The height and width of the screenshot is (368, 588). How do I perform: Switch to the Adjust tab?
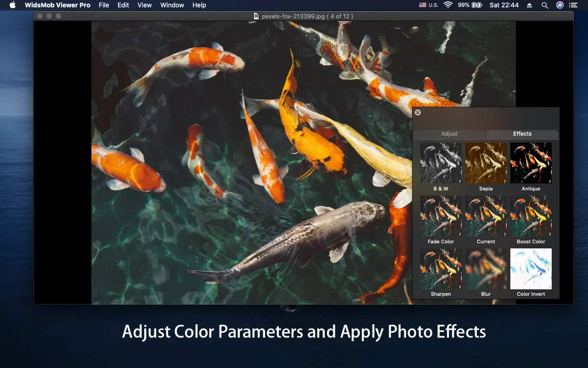point(449,134)
